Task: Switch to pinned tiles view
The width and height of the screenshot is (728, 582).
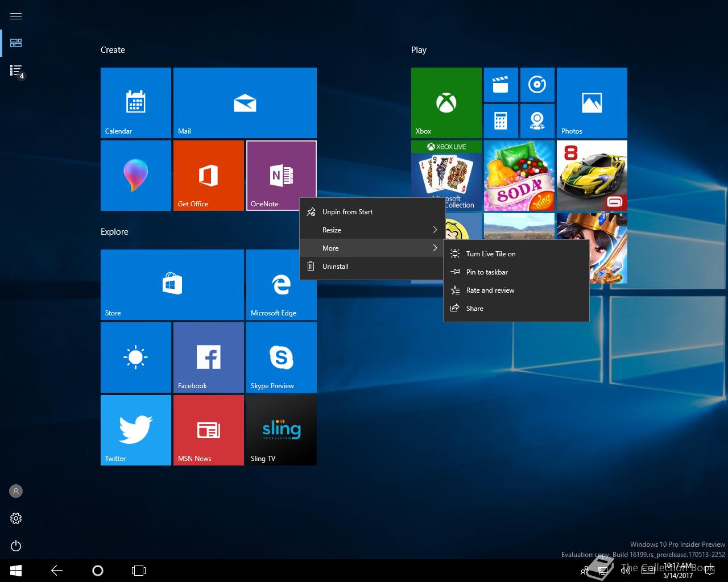Action: point(16,43)
